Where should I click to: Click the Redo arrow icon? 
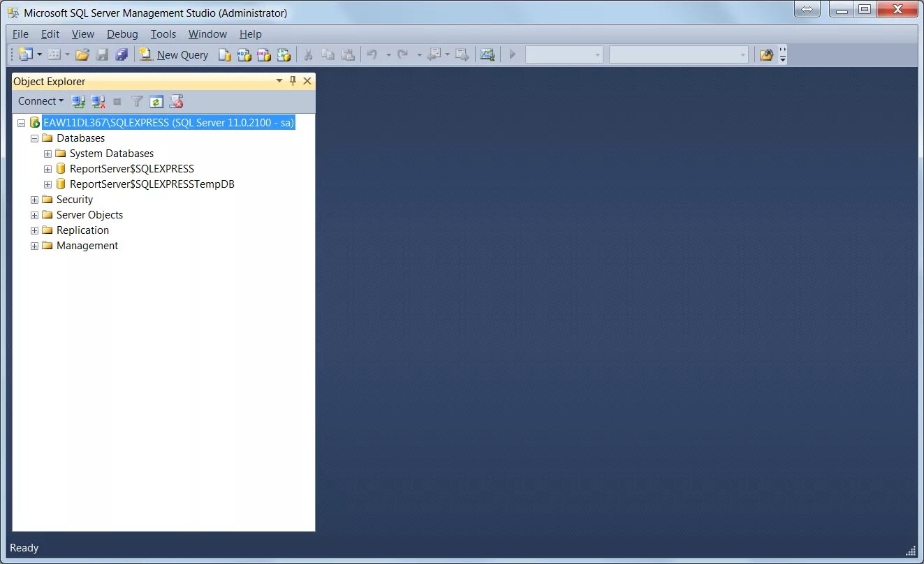tap(403, 54)
